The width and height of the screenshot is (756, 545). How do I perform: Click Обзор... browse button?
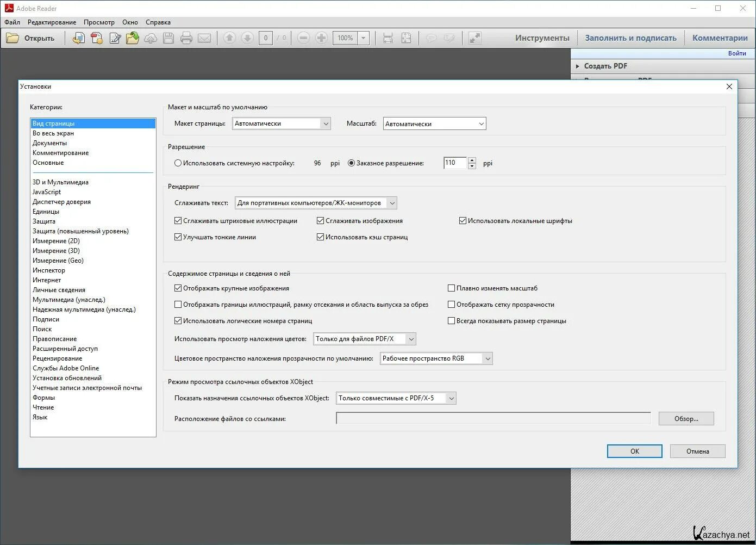tap(686, 419)
